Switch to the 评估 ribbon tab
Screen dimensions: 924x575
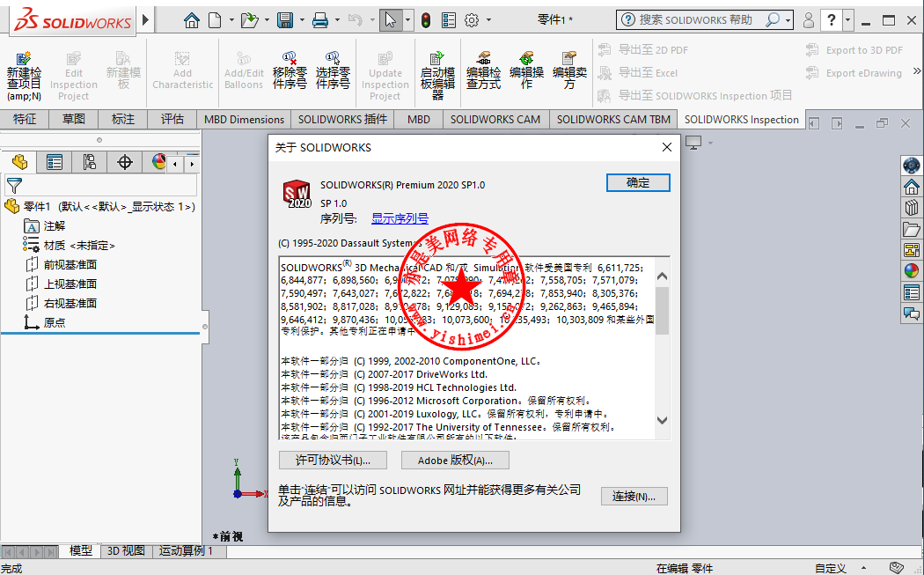coord(172,120)
